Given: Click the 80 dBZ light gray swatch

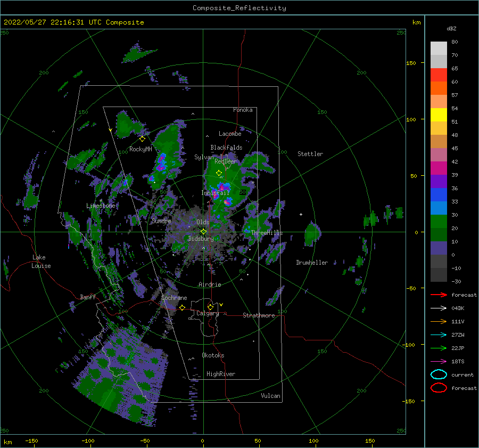Looking at the screenshot, I should point(439,48).
